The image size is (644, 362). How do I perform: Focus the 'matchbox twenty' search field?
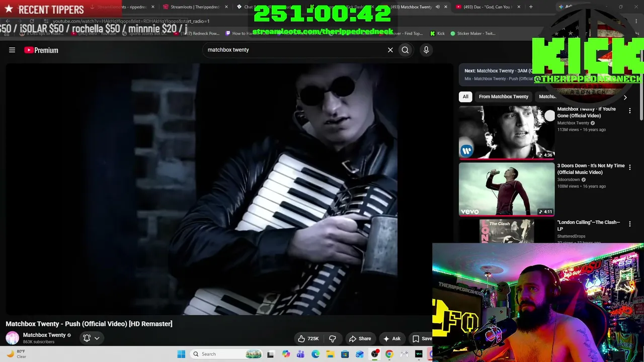coord(294,50)
